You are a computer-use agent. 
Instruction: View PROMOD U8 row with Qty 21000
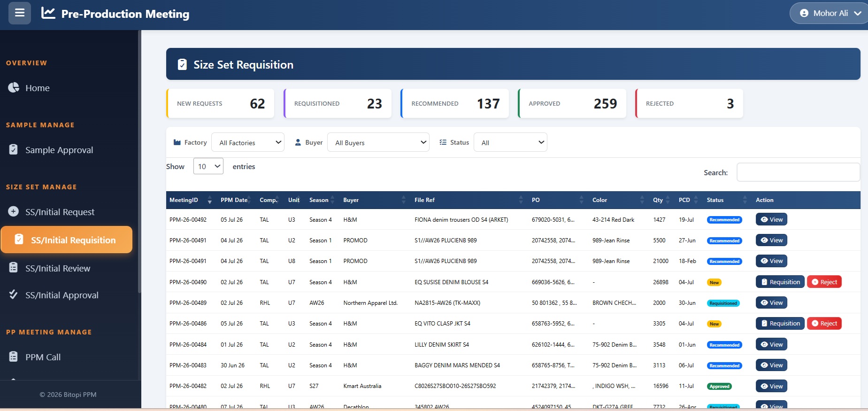[x=771, y=261]
